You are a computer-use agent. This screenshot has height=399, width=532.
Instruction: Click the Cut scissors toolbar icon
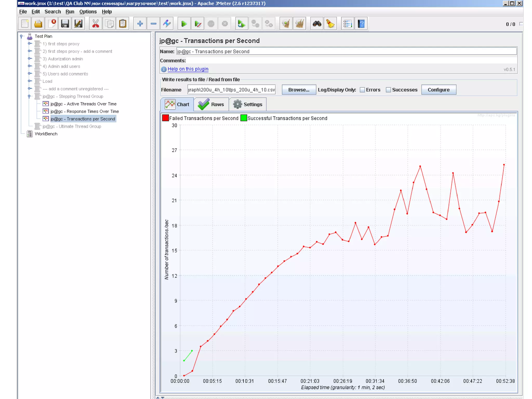pos(96,24)
